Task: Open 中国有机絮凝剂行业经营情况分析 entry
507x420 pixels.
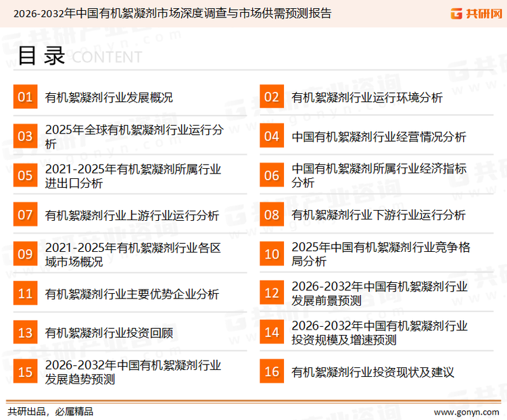Action: tap(379, 136)
